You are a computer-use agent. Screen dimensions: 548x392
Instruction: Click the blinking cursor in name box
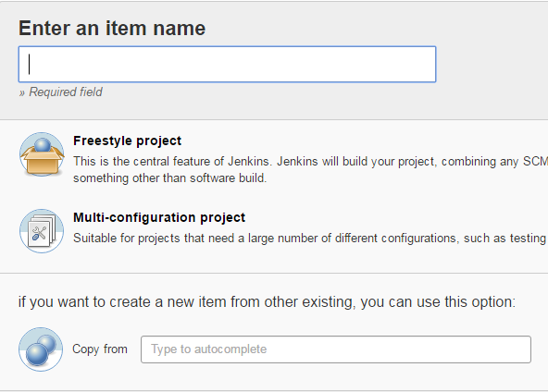point(30,64)
